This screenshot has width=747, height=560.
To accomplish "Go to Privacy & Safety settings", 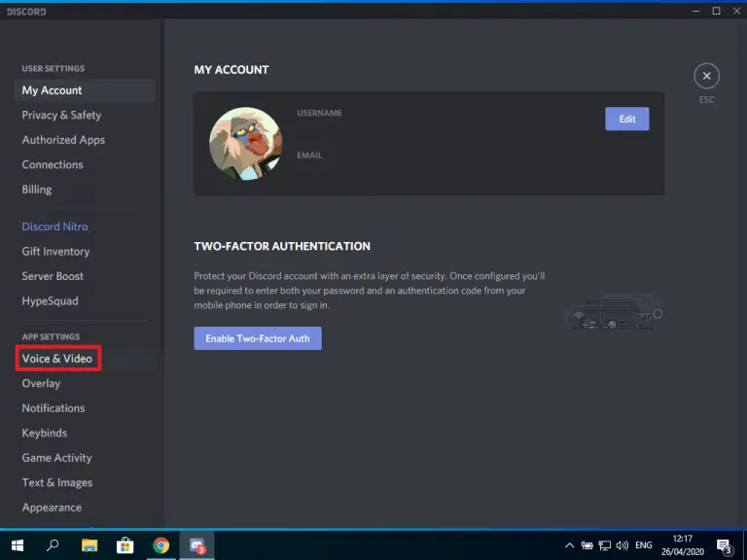I will (x=61, y=116).
